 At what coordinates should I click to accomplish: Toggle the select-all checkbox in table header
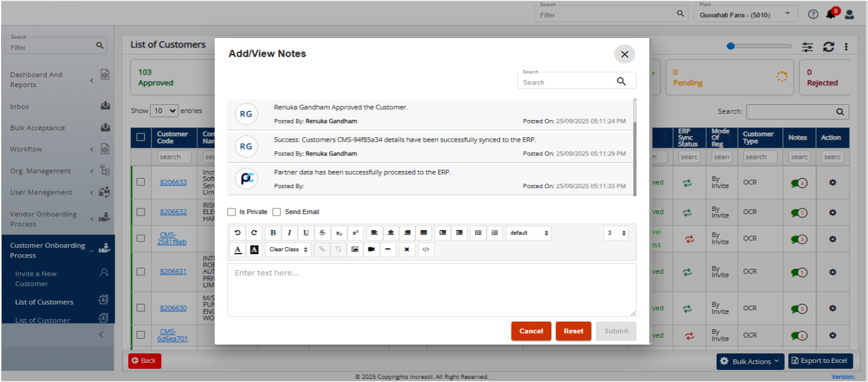pos(141,137)
